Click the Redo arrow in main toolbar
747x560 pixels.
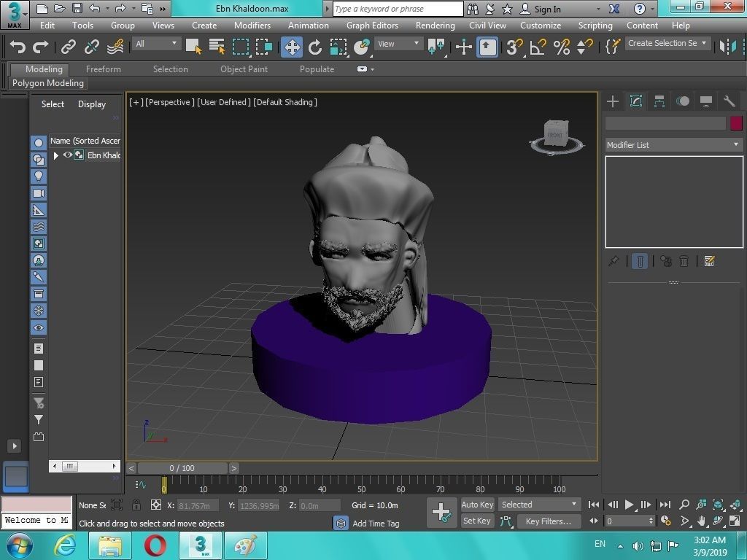coord(41,47)
